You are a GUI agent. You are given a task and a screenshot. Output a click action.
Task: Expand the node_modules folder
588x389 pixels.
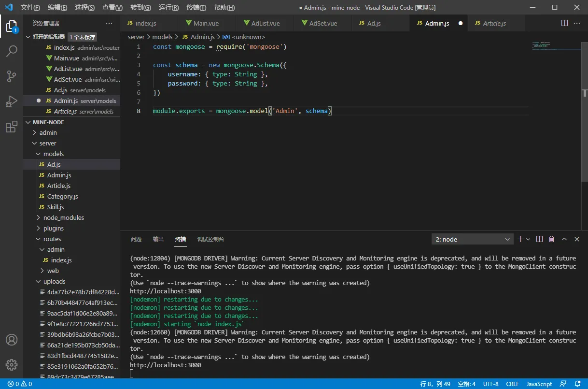point(63,217)
